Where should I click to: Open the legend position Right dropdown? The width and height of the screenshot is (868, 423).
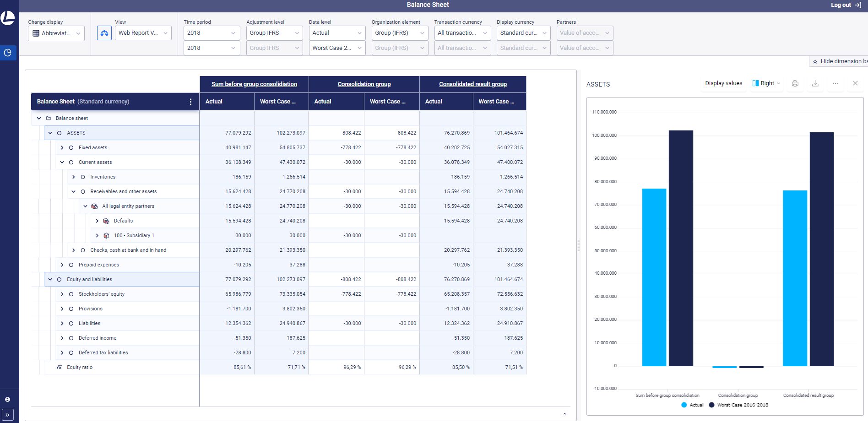[766, 83]
